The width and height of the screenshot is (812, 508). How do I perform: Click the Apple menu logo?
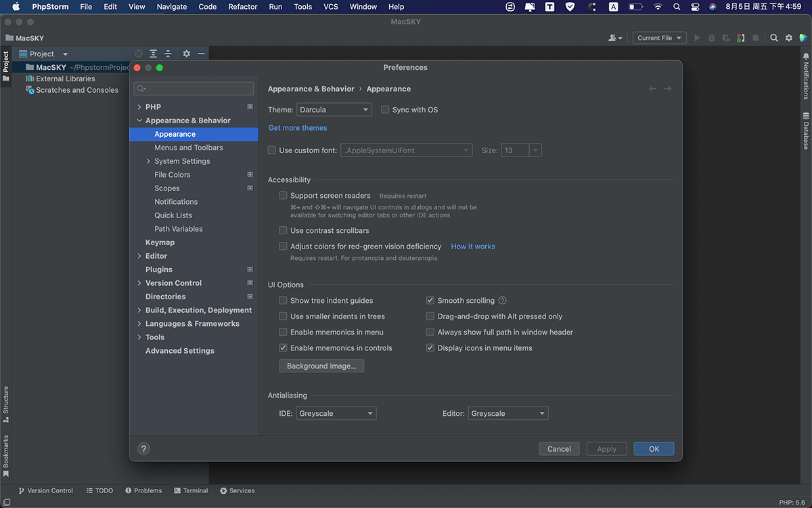coord(16,7)
